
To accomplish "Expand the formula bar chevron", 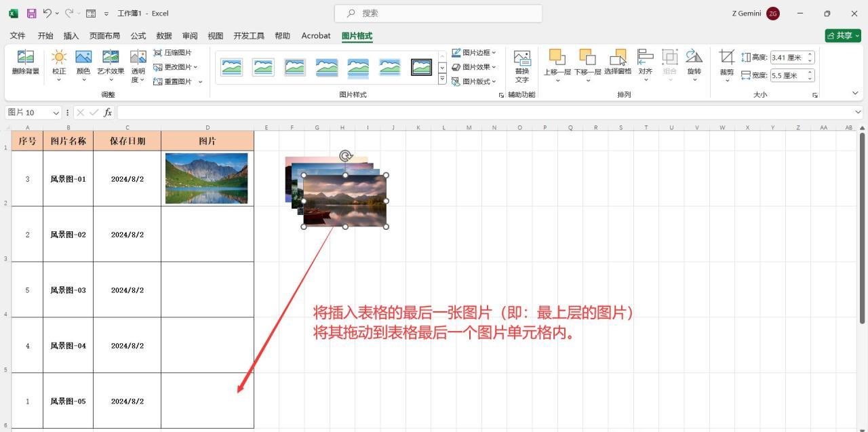I will click(858, 113).
